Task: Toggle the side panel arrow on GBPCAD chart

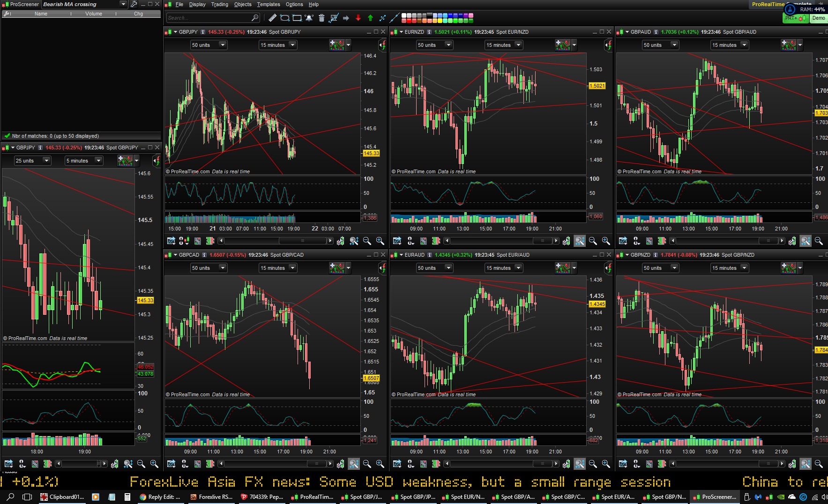Action: (382, 268)
